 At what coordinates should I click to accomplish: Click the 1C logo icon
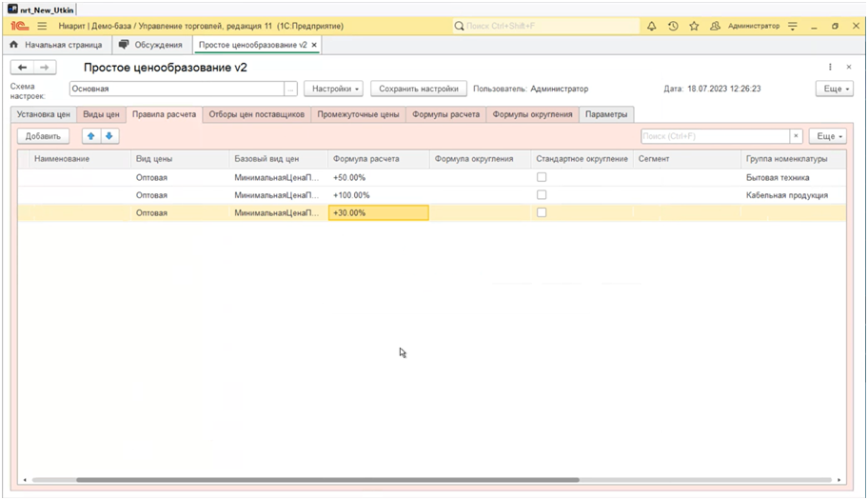tap(19, 26)
